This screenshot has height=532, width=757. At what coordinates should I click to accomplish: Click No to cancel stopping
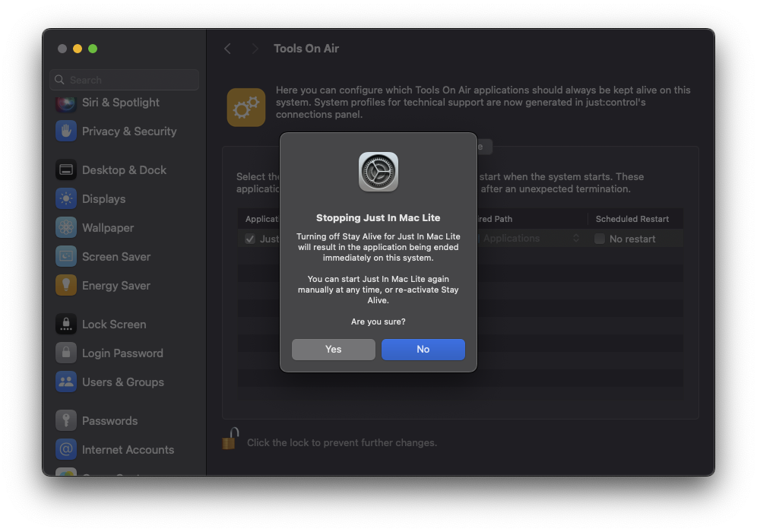[423, 349]
